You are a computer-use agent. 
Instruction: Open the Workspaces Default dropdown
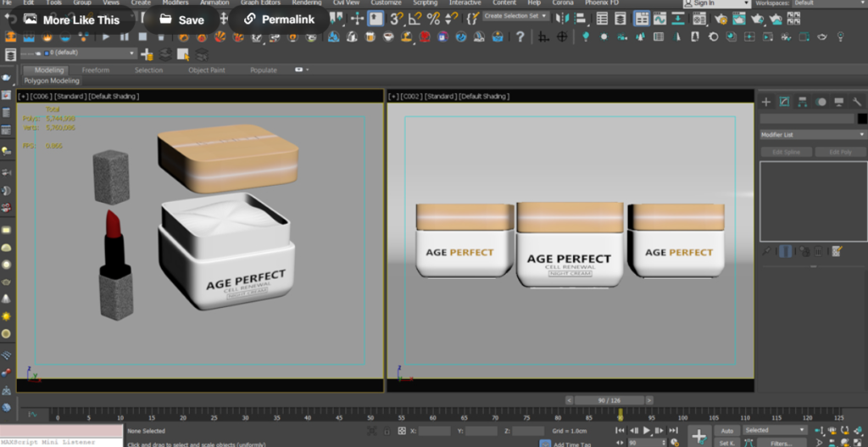click(x=829, y=3)
